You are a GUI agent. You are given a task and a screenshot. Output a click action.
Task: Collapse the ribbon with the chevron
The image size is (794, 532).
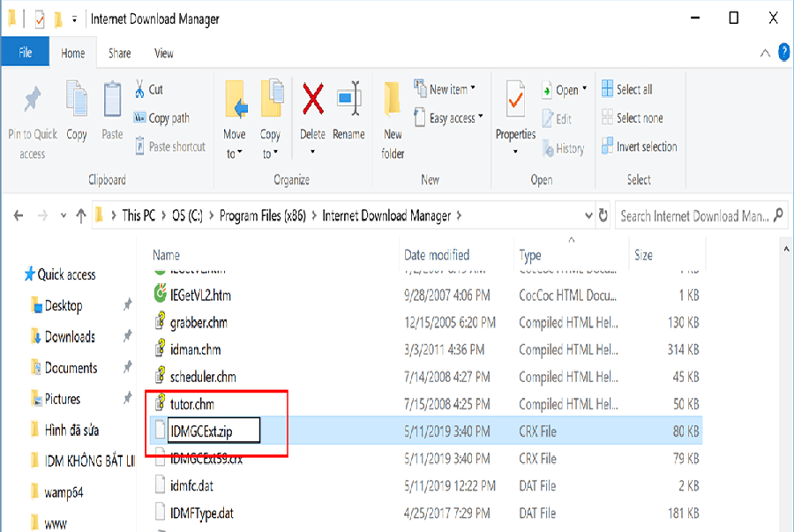[765, 53]
